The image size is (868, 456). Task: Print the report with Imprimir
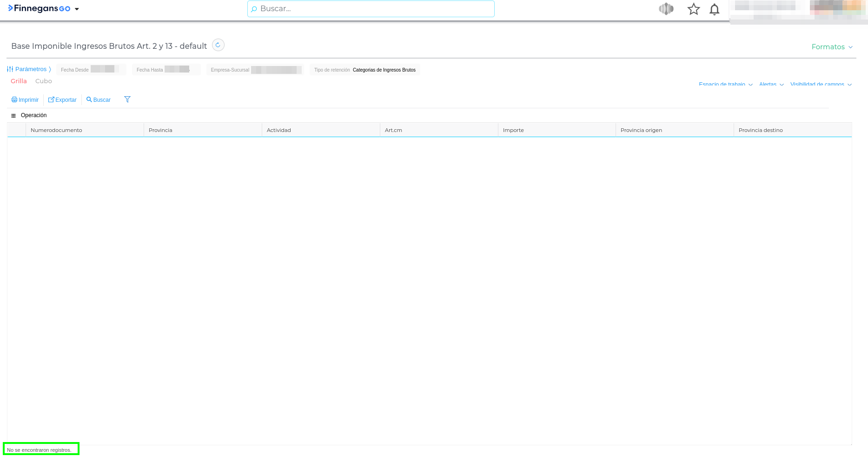25,100
